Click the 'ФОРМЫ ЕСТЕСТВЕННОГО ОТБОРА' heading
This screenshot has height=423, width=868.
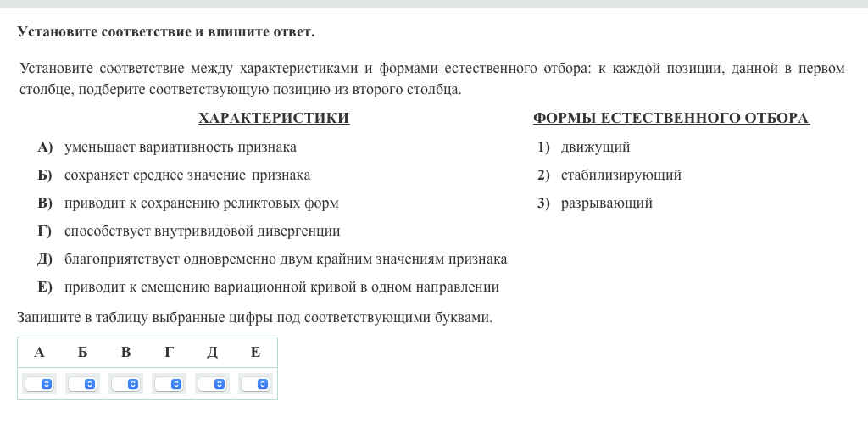tap(670, 119)
